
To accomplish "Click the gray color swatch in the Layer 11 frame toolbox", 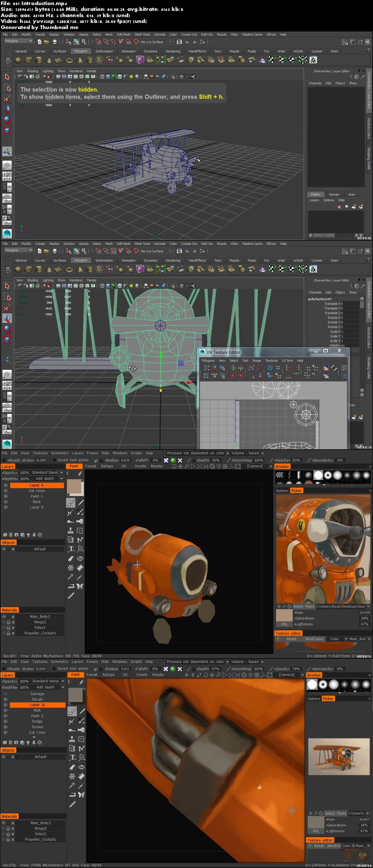I will coord(75,695).
